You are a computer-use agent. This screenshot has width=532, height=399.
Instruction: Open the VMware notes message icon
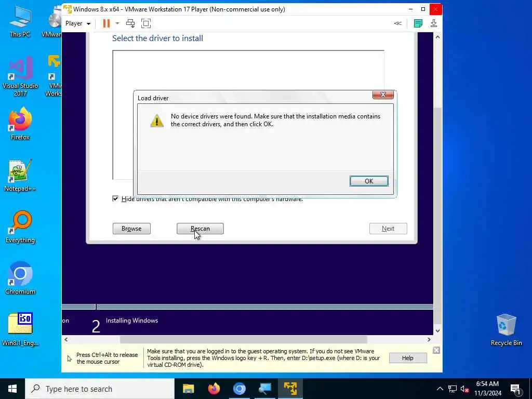pyautogui.click(x=418, y=23)
